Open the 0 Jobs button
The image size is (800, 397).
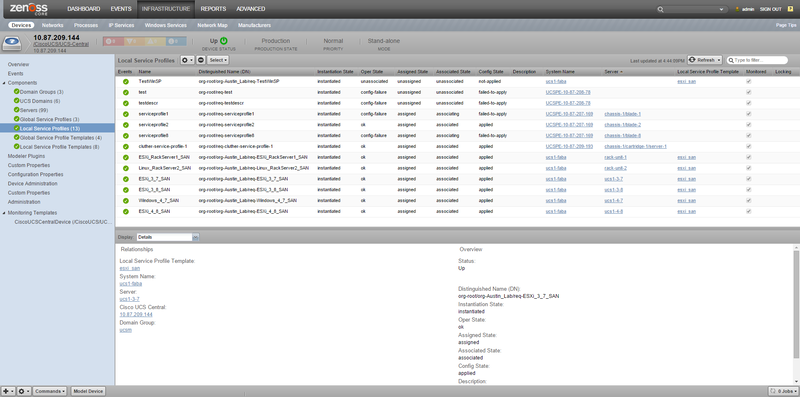[782, 391]
